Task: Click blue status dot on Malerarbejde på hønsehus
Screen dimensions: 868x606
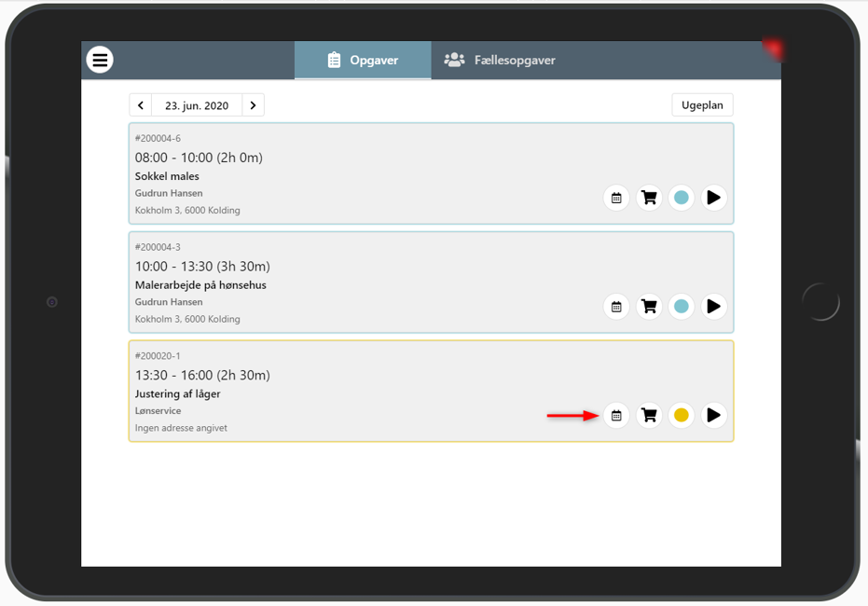Action: [x=682, y=307]
